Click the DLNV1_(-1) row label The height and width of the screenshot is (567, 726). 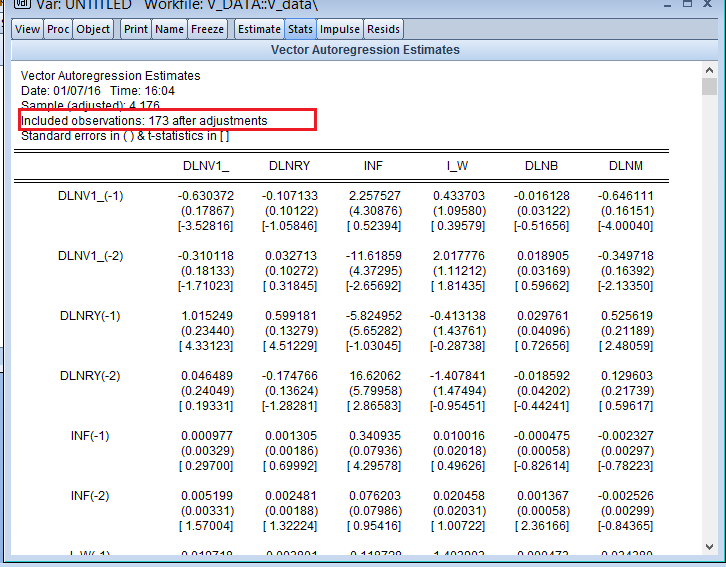coord(90,196)
